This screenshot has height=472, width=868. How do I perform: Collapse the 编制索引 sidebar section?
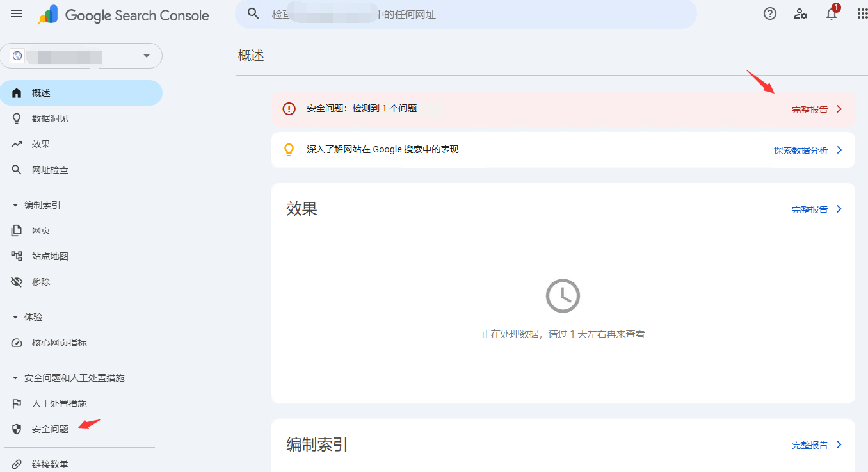click(15, 205)
